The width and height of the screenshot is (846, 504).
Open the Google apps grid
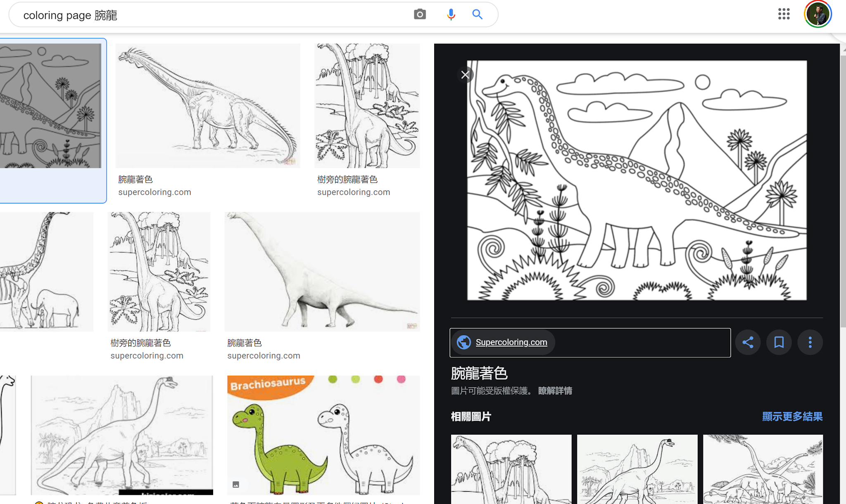784,14
